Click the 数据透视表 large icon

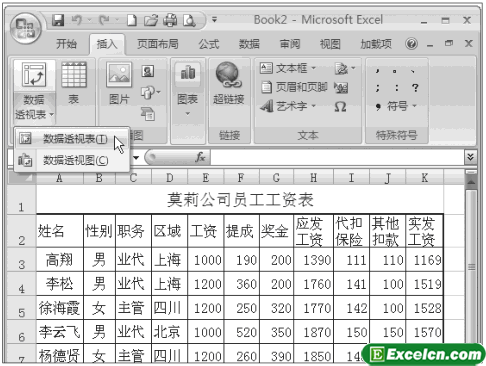pyautogui.click(x=34, y=75)
